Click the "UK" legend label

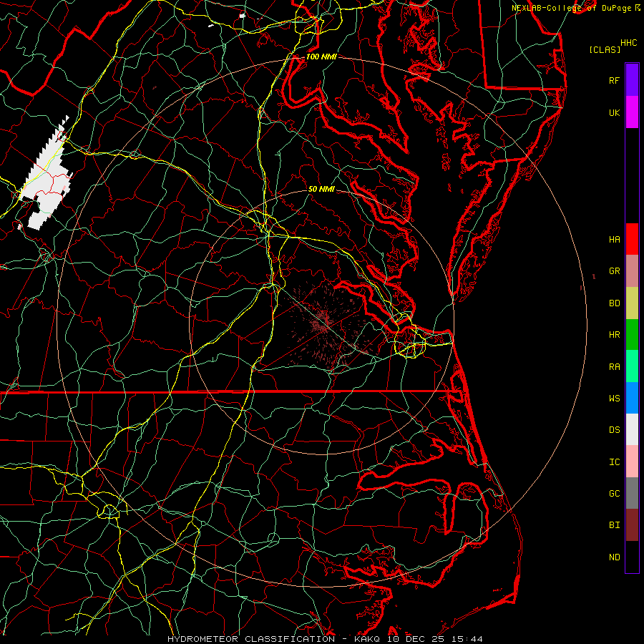614,112
